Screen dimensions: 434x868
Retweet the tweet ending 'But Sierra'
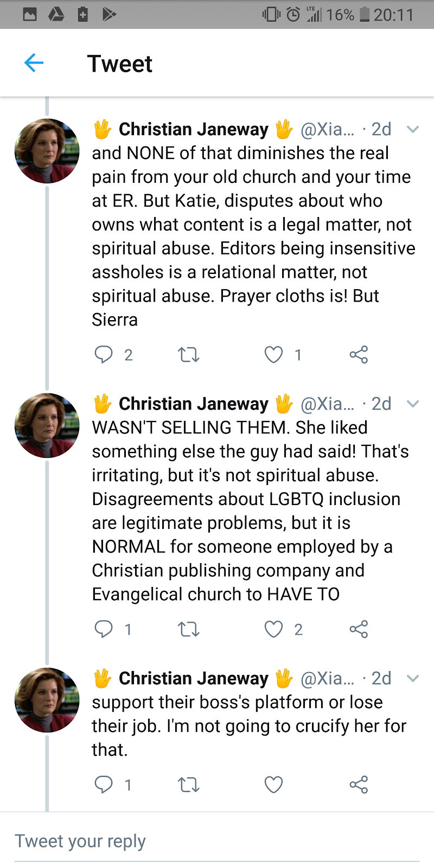pyautogui.click(x=189, y=355)
